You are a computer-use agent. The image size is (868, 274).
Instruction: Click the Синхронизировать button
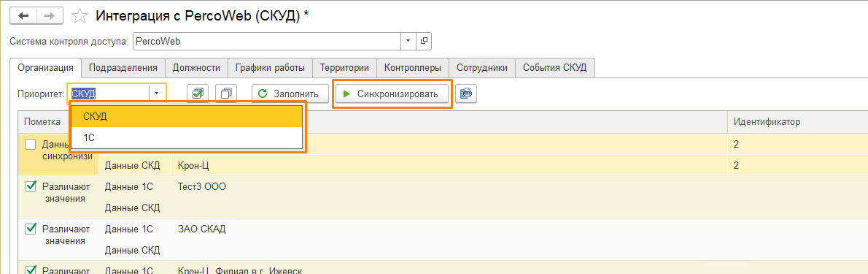[x=392, y=94]
